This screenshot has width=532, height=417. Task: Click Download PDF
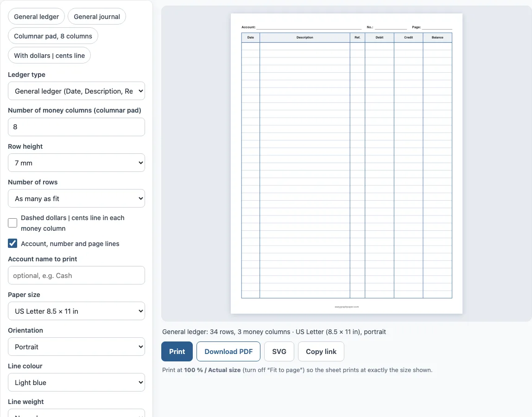pos(228,352)
